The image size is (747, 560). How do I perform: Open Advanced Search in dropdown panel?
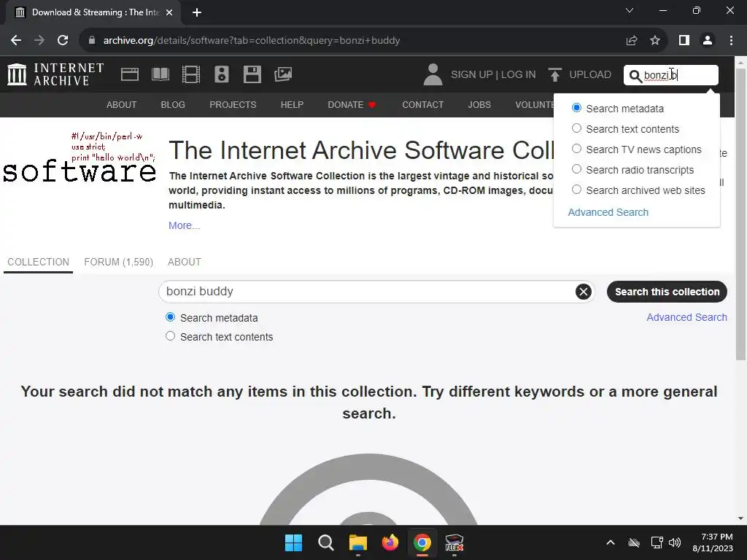pyautogui.click(x=608, y=212)
